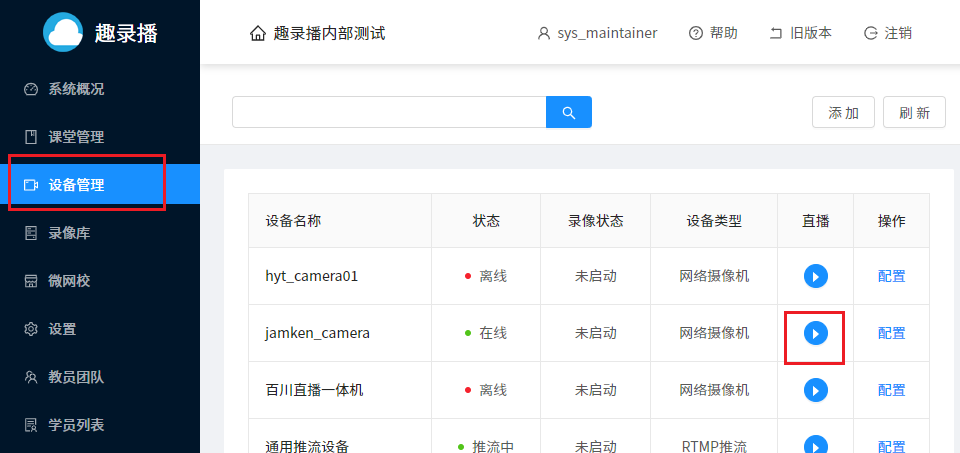Image resolution: width=960 pixels, height=453 pixels.
Task: Click 离线 status of hyt_camera01
Action: click(493, 276)
